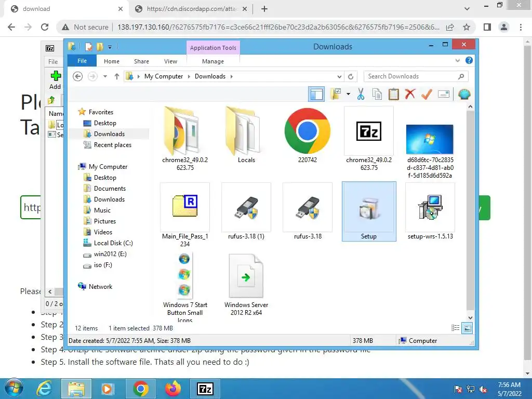This screenshot has width=532, height=399.
Task: Select Windows 7 Start Button Small Icons file
Action: 185,287
